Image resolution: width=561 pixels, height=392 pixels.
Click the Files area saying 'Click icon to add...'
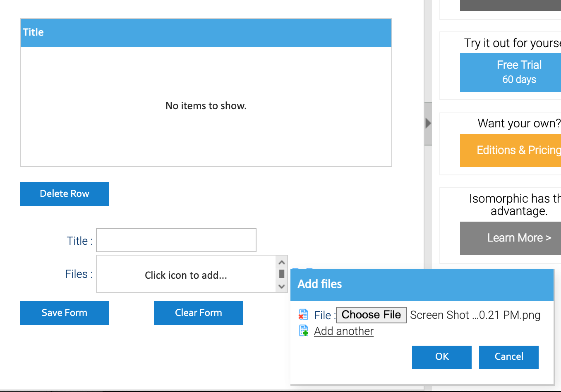pyautogui.click(x=186, y=275)
